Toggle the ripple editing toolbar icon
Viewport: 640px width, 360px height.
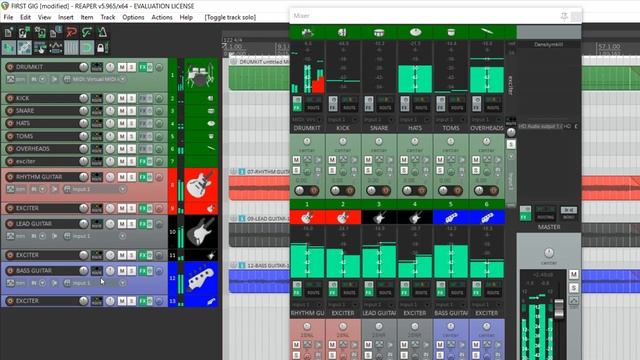[x=40, y=48]
